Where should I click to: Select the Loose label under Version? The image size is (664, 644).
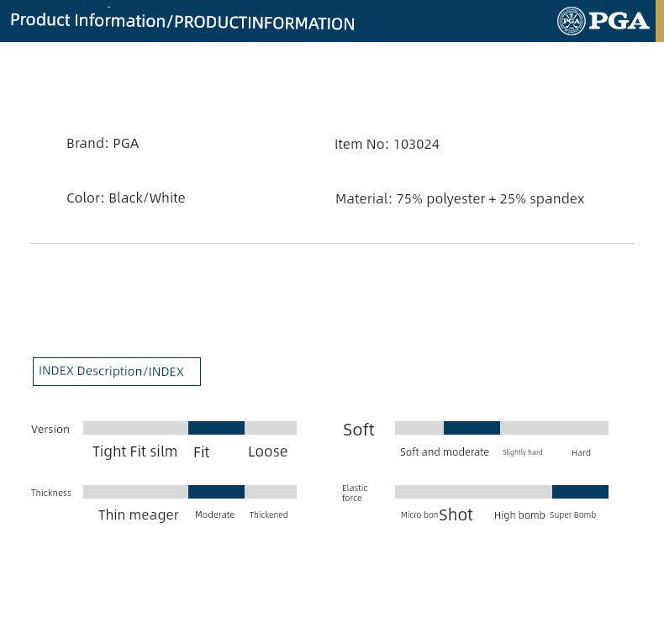(267, 451)
